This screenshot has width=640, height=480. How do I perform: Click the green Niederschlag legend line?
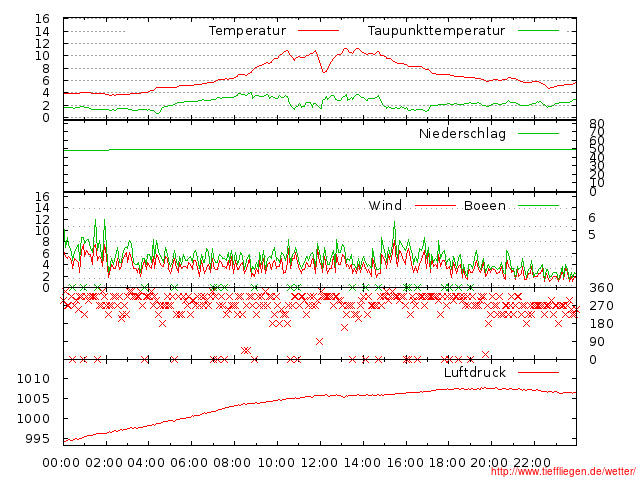[x=538, y=133]
